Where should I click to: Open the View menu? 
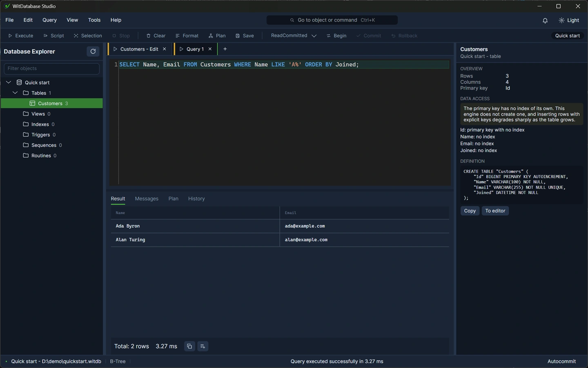pos(72,20)
